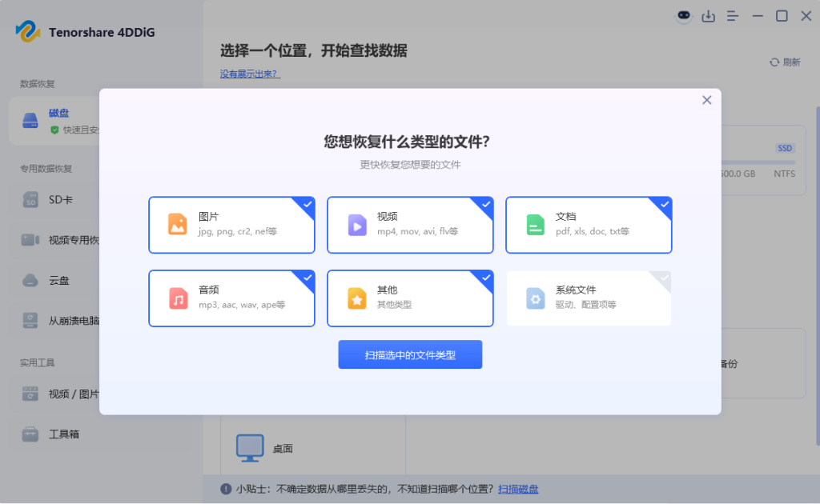
Task: Enable the 系统文件 (System files) option
Action: point(589,298)
